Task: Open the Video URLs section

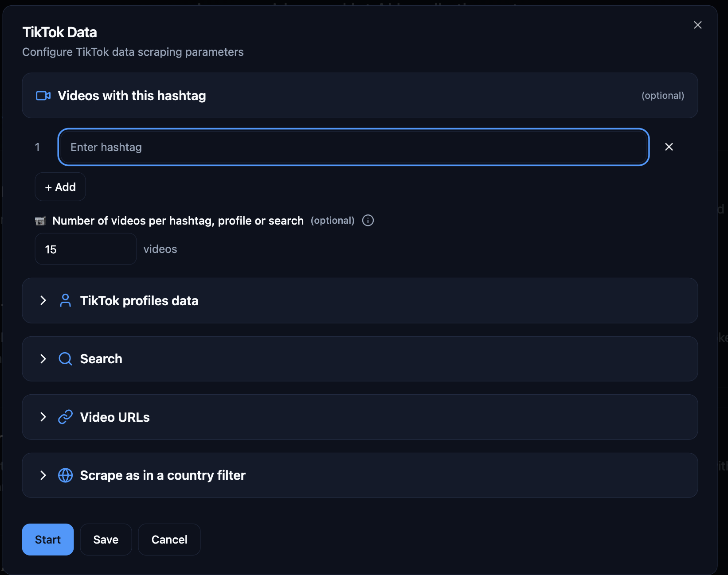Action: (43, 417)
